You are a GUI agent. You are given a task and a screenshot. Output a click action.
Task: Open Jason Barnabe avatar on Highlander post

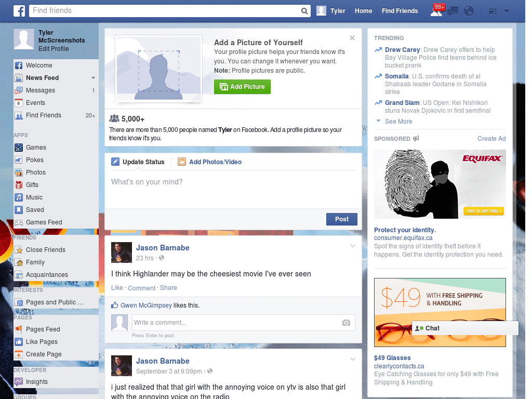[122, 252]
